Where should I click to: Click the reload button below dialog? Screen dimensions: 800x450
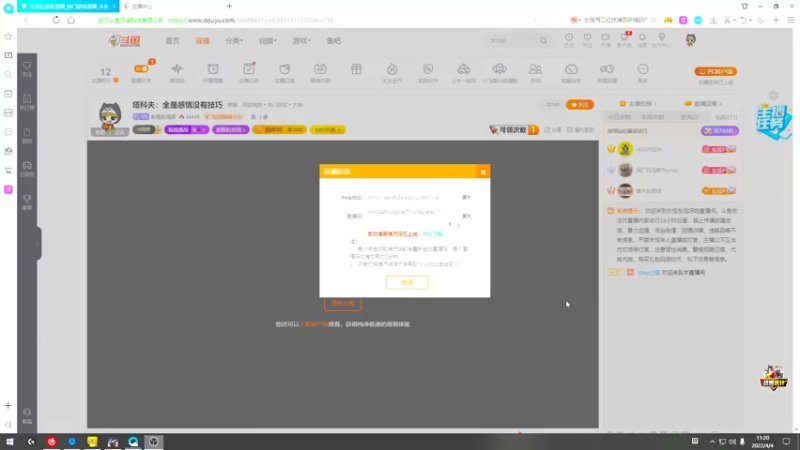point(343,304)
